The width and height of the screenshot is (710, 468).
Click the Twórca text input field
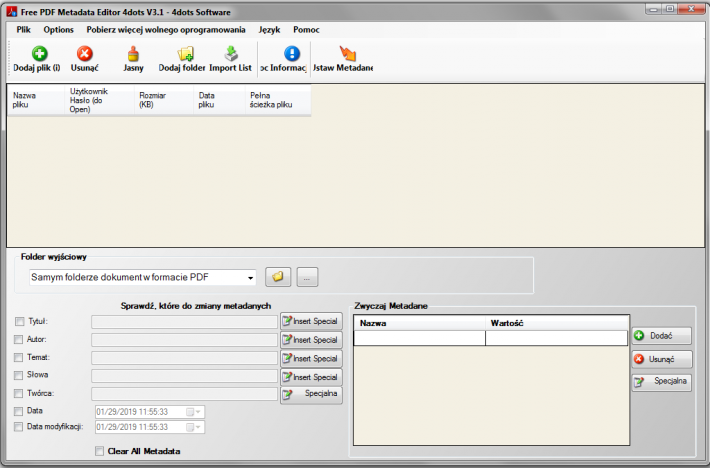point(184,394)
